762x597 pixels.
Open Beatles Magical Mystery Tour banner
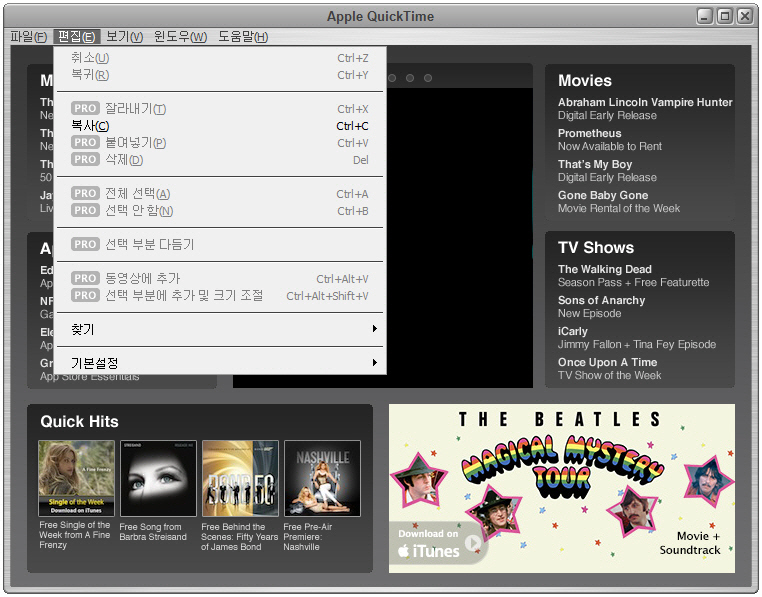562,488
